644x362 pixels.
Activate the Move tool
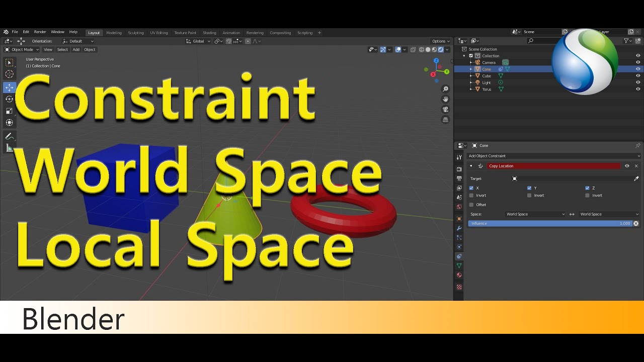click(9, 87)
